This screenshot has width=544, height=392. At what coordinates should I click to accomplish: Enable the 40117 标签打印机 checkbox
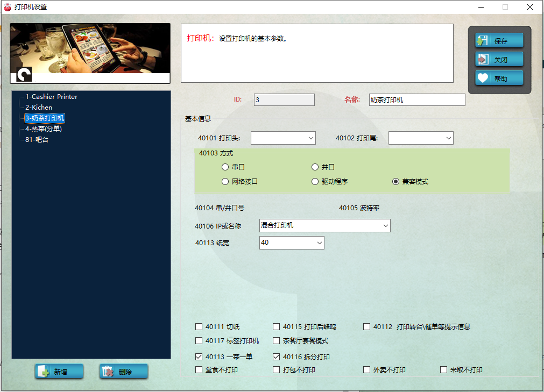(199, 341)
